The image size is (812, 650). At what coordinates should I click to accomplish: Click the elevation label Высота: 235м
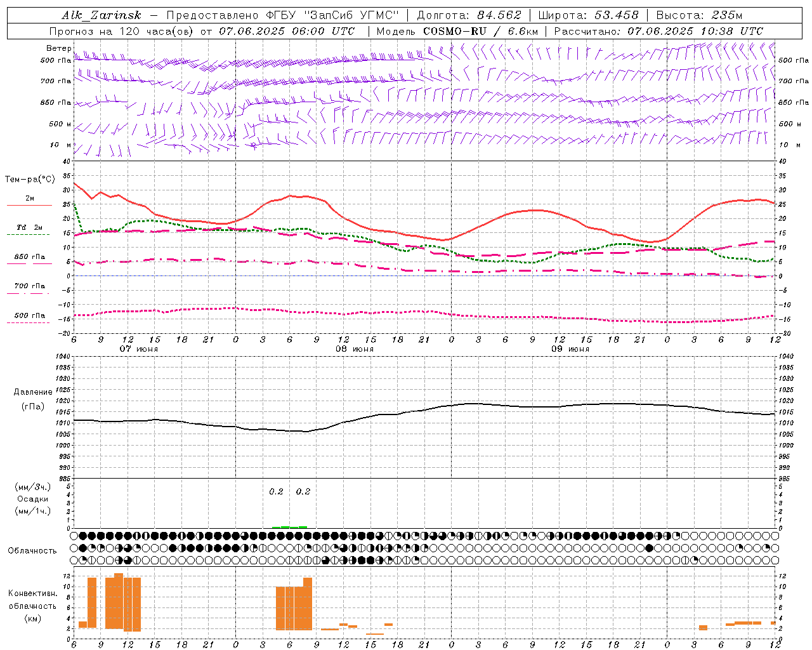[699, 15]
